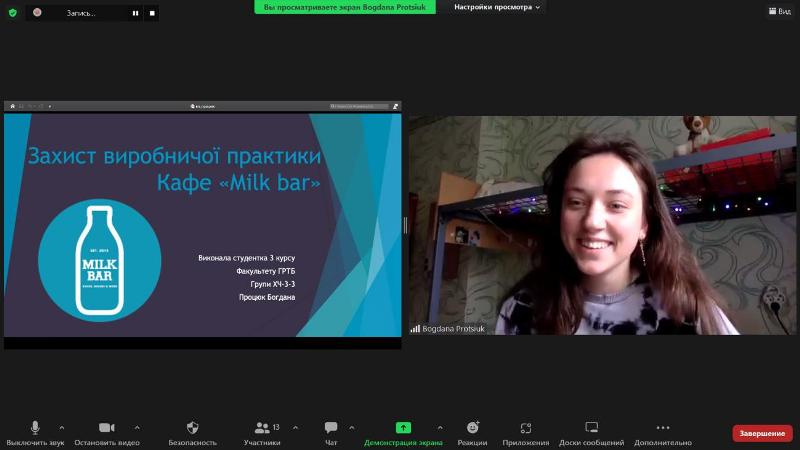Open the 'Реакции' reactions menu
800x450 pixels.
coord(472,433)
